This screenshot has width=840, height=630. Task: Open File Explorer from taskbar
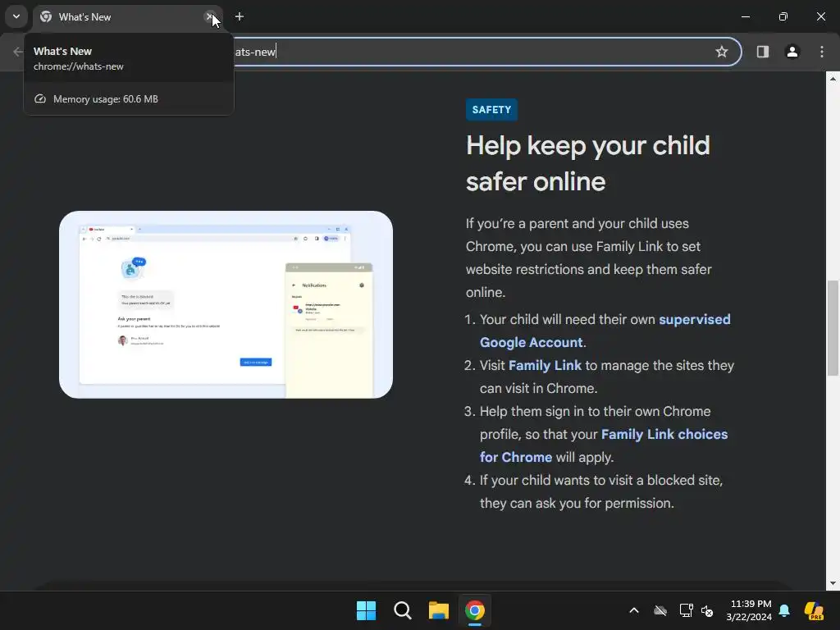click(438, 610)
